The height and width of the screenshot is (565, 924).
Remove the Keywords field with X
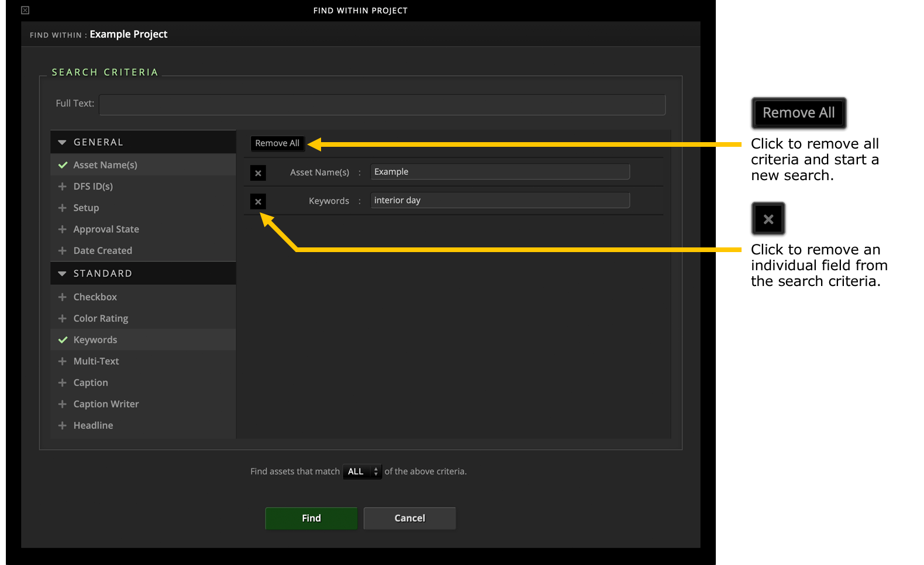(258, 202)
